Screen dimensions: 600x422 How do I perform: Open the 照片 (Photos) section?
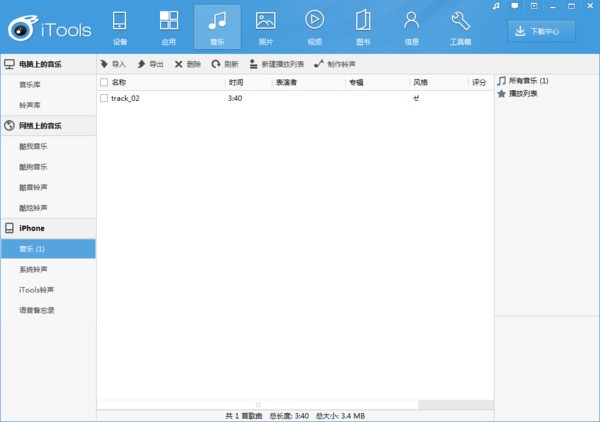pos(266,27)
